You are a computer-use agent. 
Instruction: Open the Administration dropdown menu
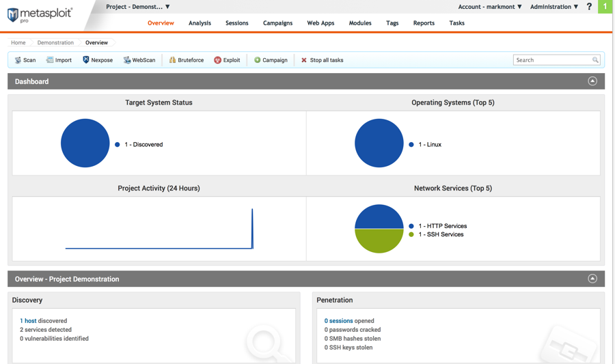pyautogui.click(x=554, y=7)
